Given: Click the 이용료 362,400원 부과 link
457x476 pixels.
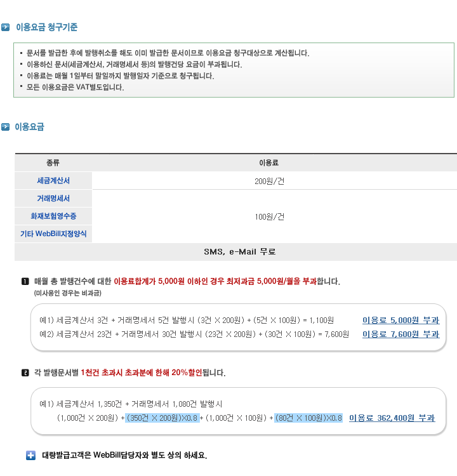Looking at the screenshot, I should (x=392, y=418).
